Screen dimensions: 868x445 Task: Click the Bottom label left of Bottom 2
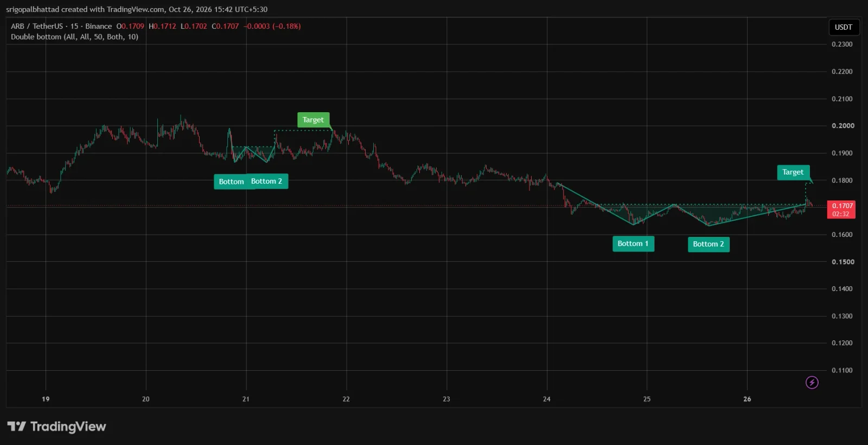point(231,182)
